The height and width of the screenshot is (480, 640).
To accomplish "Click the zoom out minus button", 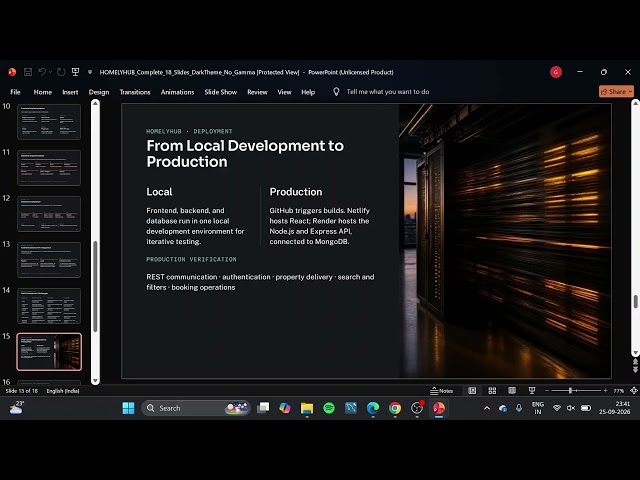I will [x=547, y=391].
